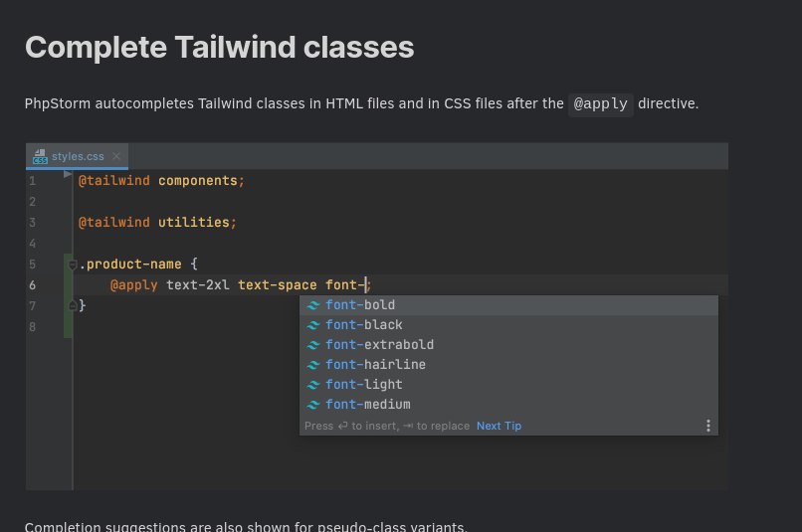
Task: Select the styles.css editor tab
Action: pyautogui.click(x=78, y=156)
